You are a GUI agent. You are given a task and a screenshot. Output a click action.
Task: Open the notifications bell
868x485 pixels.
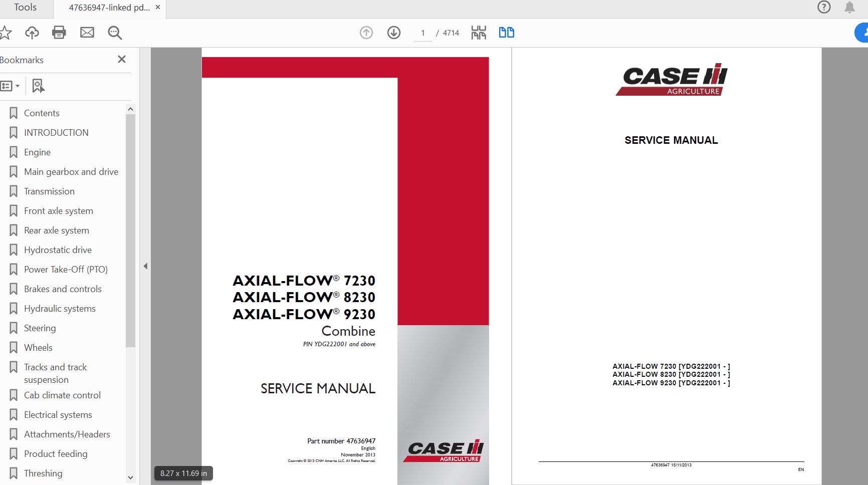click(849, 7)
